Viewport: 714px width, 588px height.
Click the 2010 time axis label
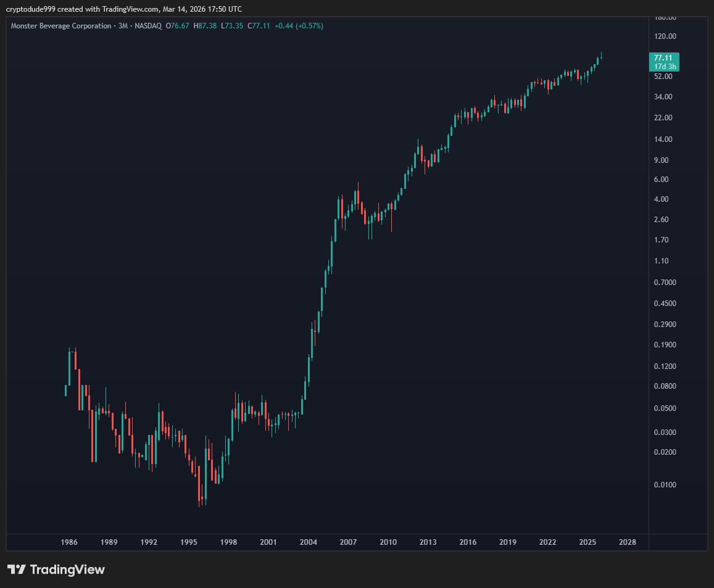point(388,542)
